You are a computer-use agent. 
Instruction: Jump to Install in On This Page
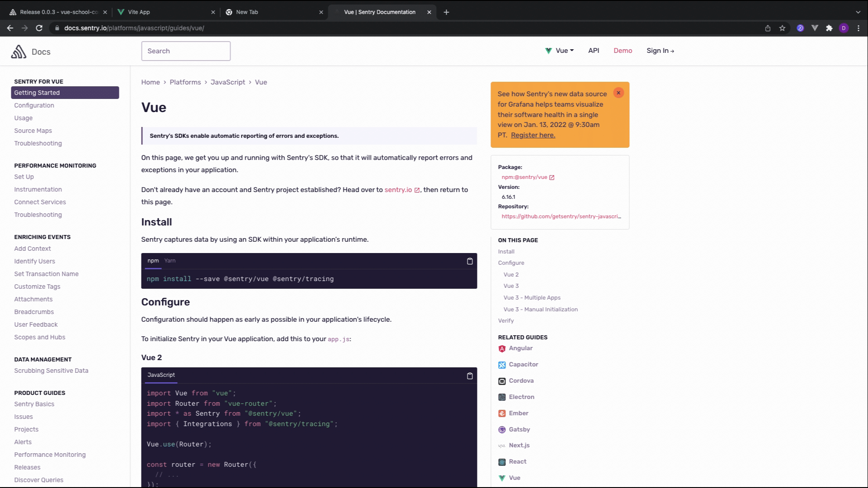[x=506, y=252]
